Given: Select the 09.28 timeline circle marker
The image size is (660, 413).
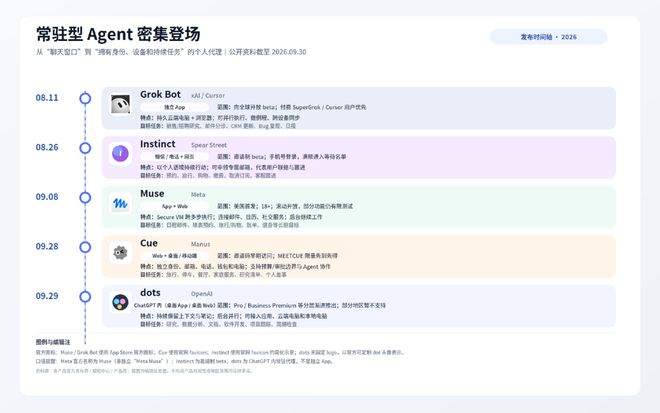Looking at the screenshot, I should (85, 247).
